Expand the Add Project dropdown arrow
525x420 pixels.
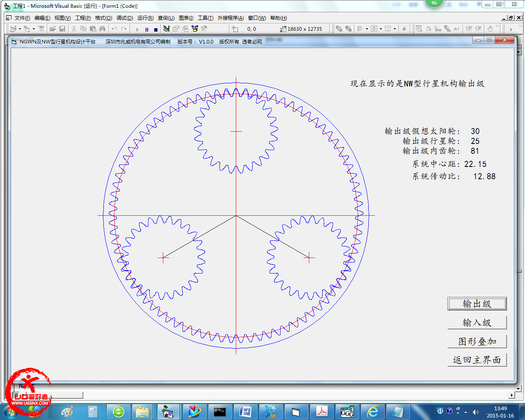click(20, 29)
